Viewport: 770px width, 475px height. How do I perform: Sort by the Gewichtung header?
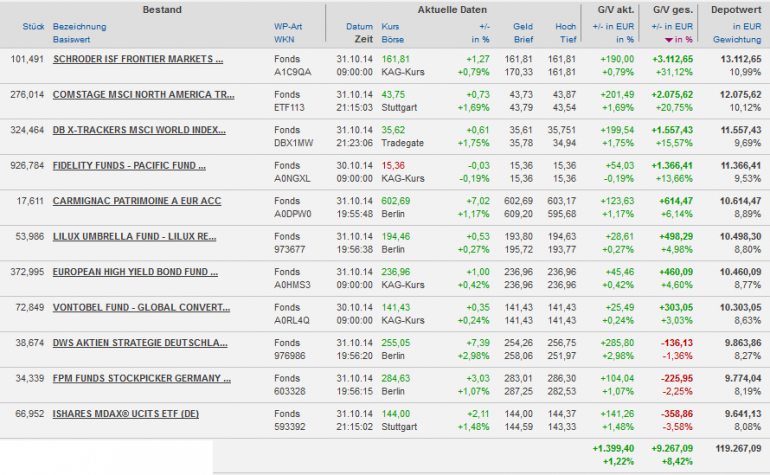[737, 38]
